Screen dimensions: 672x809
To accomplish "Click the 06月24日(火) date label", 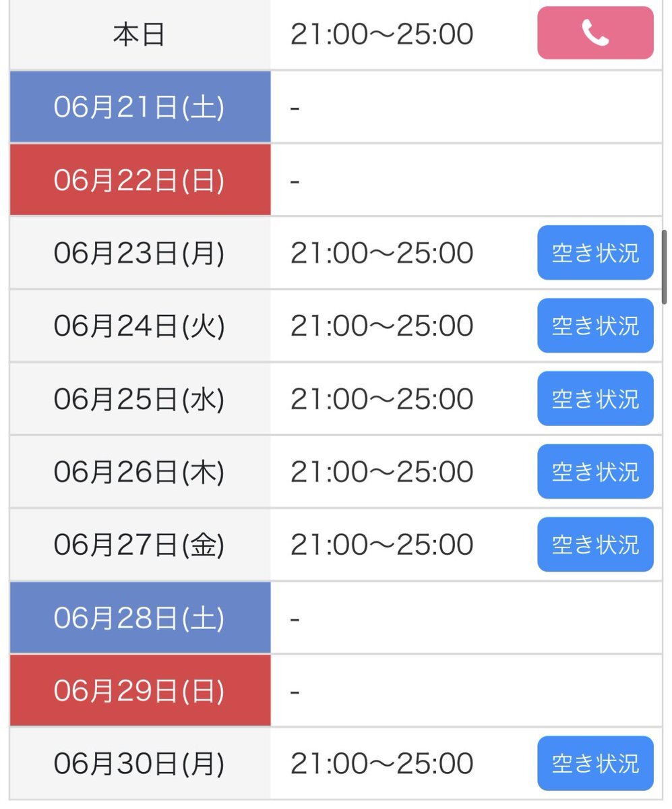I will coord(139,326).
